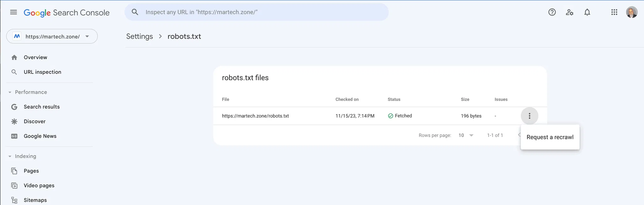Open the Rows per page dropdown
This screenshot has width=644, height=205.
[x=466, y=136]
